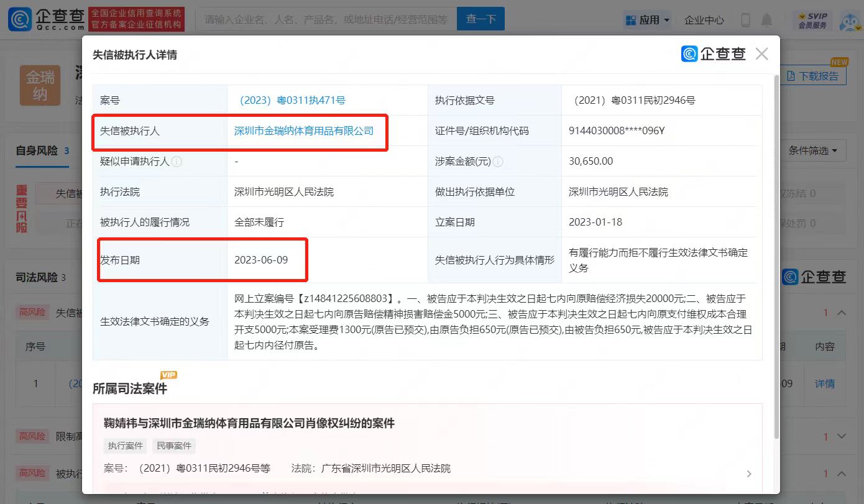864x504 pixels.
Task: Click the 所属司法案件 section heading
Action: (130, 389)
